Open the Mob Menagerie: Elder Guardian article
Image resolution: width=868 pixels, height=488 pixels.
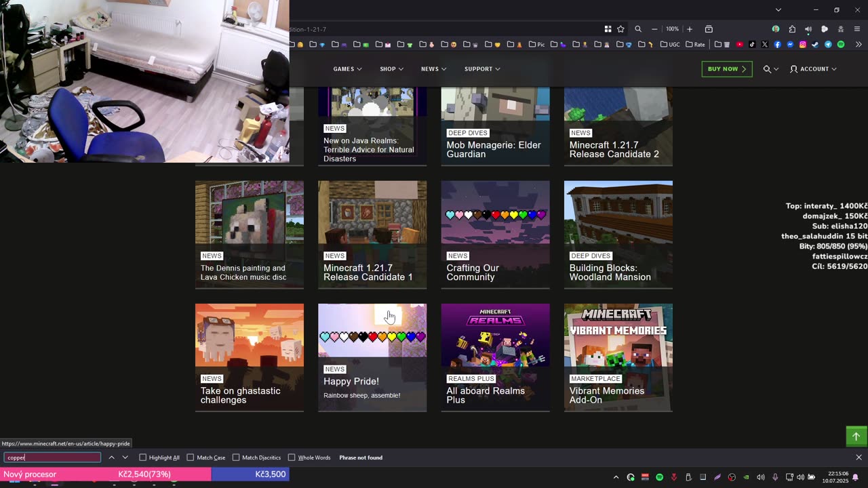[x=495, y=126]
